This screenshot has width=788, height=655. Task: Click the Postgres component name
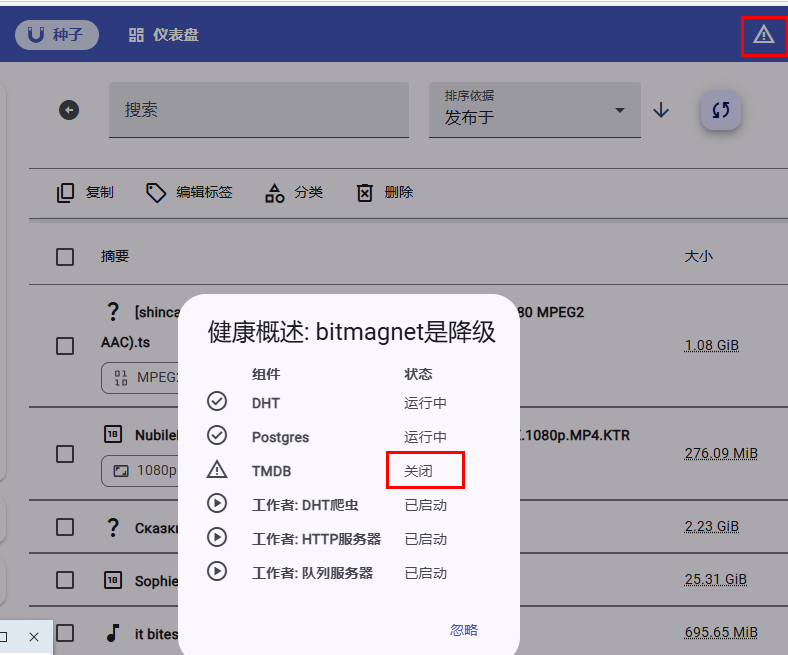[x=280, y=437]
